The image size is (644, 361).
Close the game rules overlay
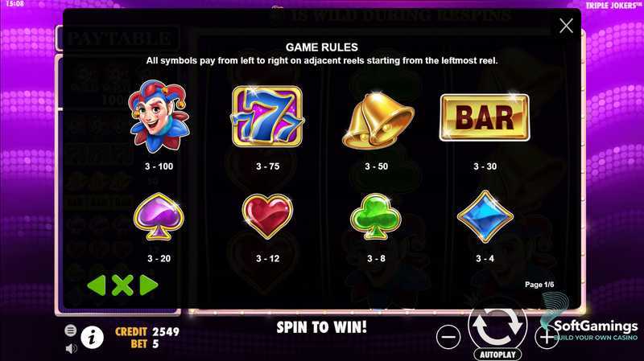point(566,26)
